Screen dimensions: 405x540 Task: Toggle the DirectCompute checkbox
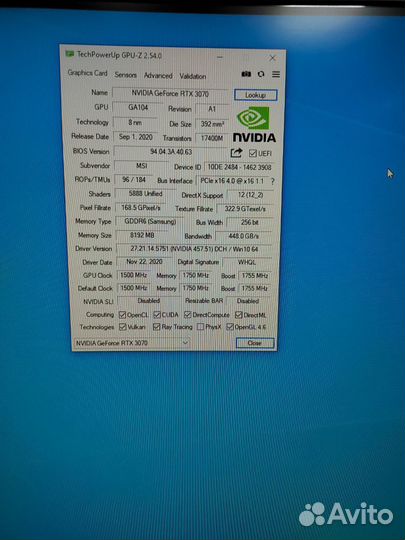coord(188,314)
